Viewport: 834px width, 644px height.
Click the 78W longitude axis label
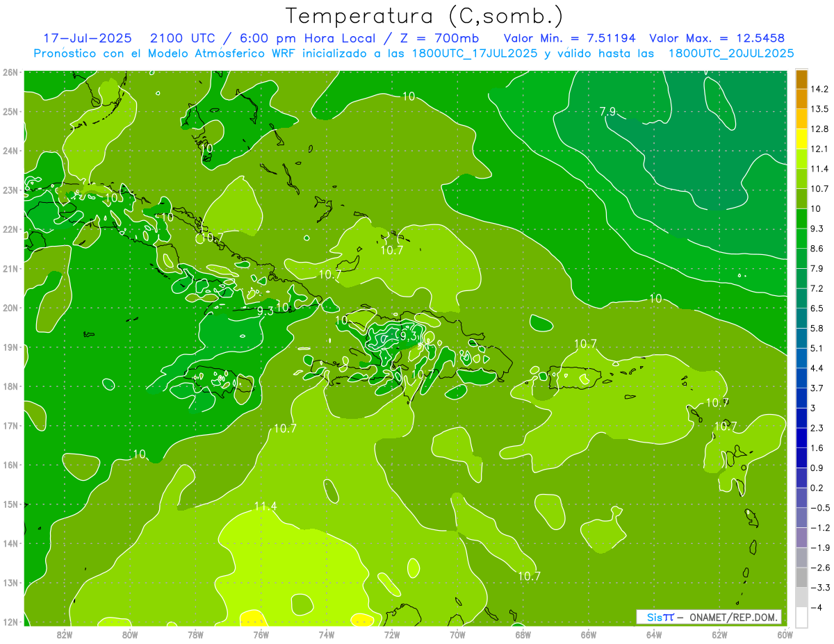[x=195, y=634]
